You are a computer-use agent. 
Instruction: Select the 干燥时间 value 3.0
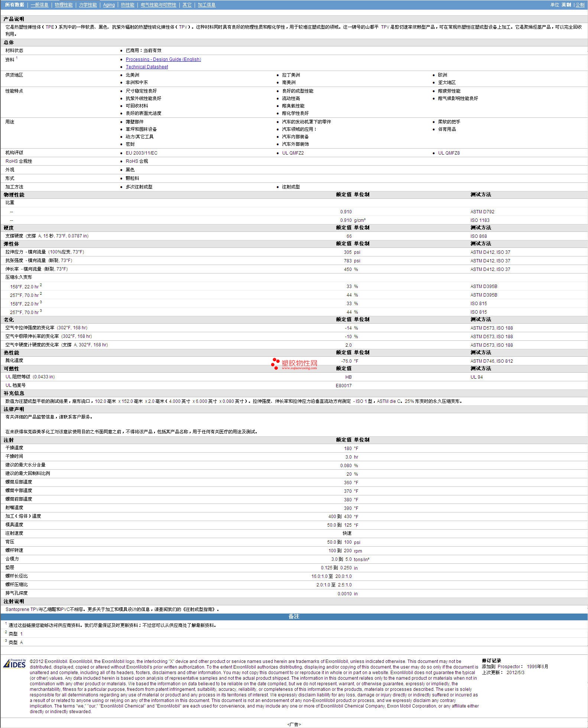[x=348, y=457]
